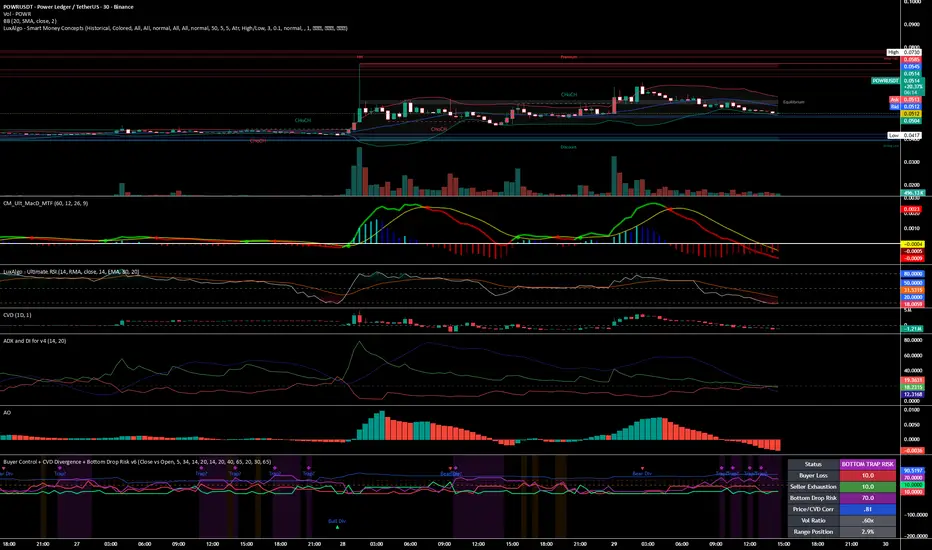Click the green POWRUSDT price tag
This screenshot has height=550, width=932.
pos(885,81)
